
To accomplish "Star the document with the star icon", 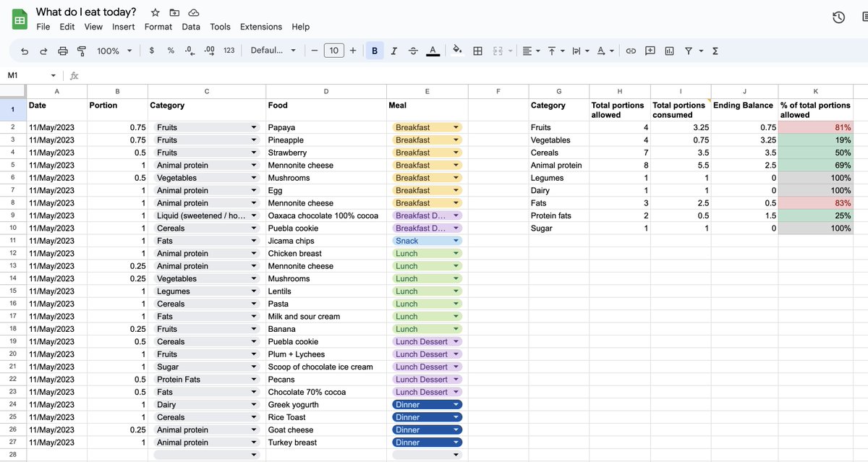I will click(155, 12).
